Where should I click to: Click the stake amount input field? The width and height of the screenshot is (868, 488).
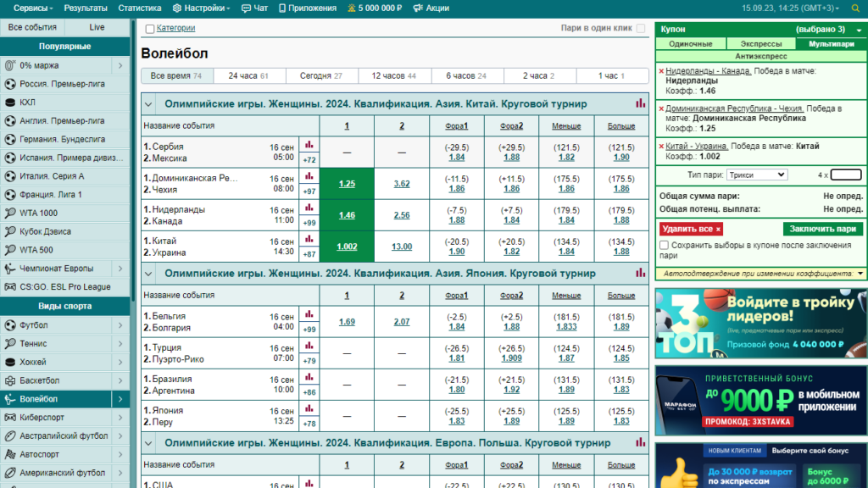(846, 175)
